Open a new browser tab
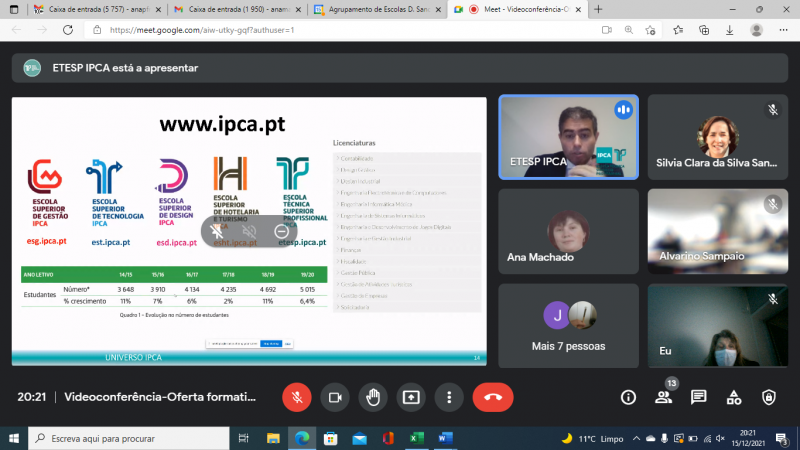This screenshot has height=450, width=800. (598, 9)
